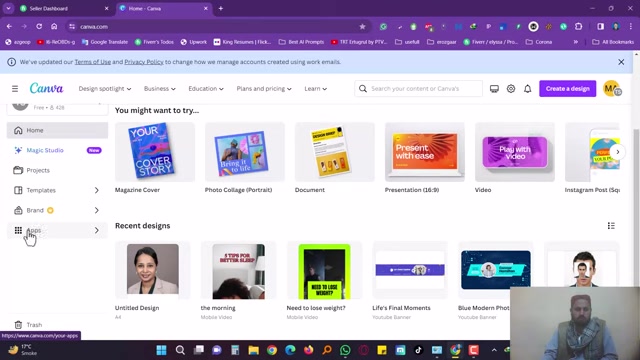Image resolution: width=640 pixels, height=360 pixels.
Task: Go to browser home page icon
Action: [54, 27]
